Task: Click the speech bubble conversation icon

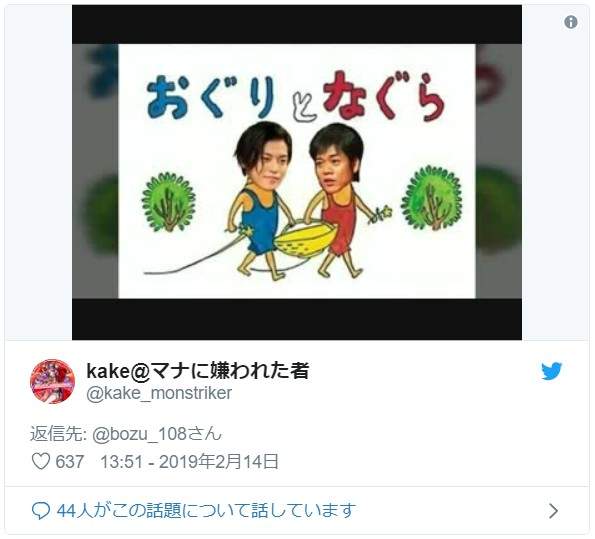Action: [x=41, y=511]
